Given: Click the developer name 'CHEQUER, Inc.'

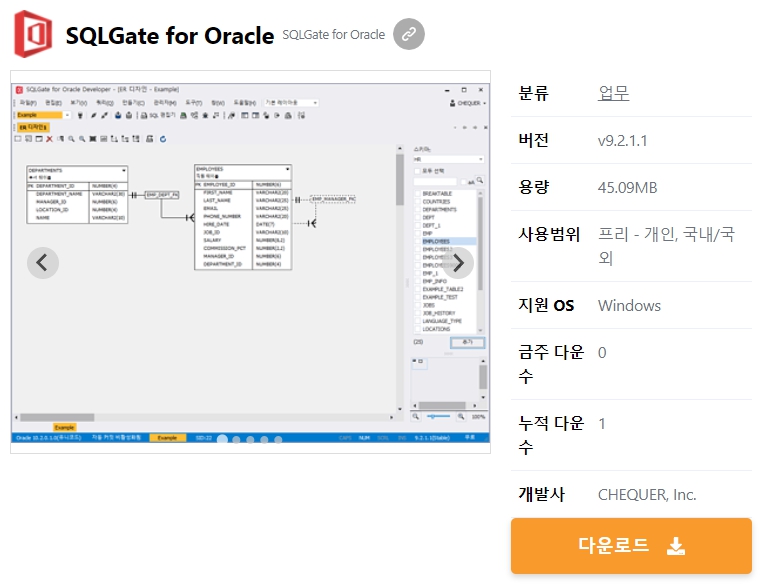Looking at the screenshot, I should (x=647, y=495).
